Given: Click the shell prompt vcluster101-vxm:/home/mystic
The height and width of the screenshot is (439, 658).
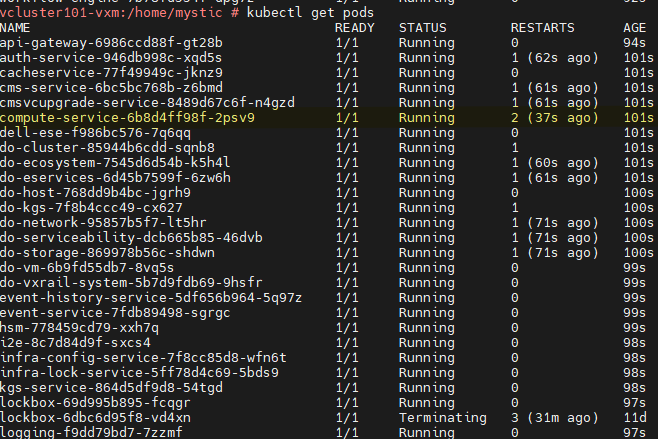Looking at the screenshot, I should (x=111, y=13).
